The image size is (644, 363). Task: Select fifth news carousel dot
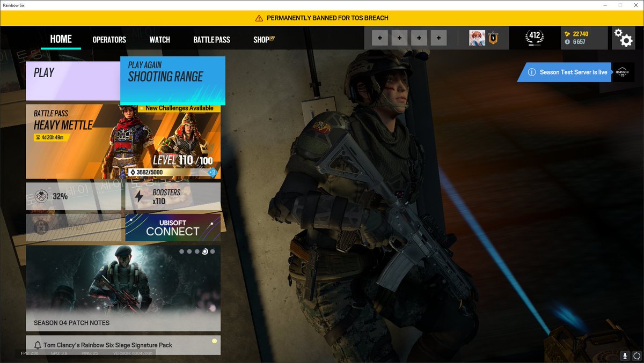(213, 251)
